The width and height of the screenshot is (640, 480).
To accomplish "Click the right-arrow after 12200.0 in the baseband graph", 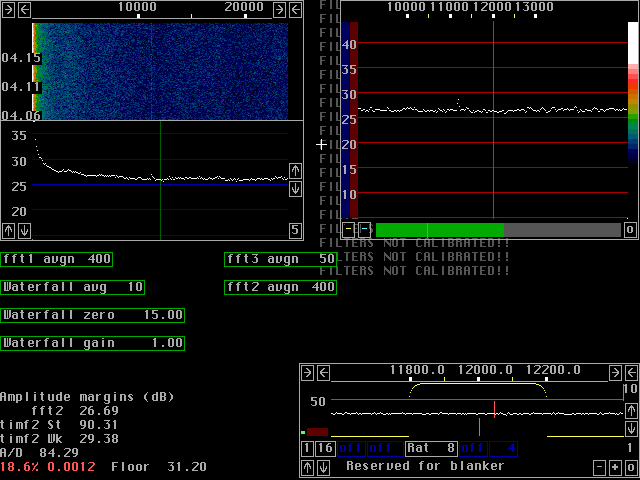I will [x=615, y=373].
